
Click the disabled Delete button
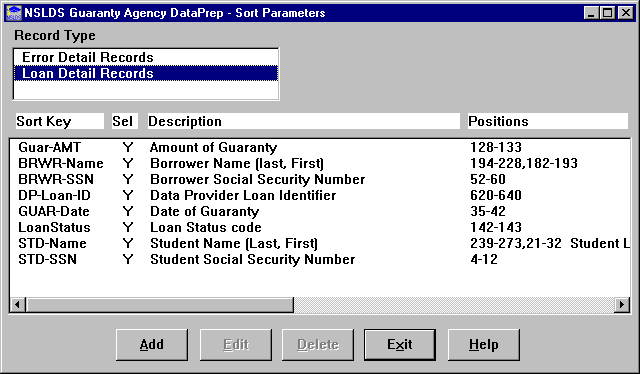click(x=318, y=345)
